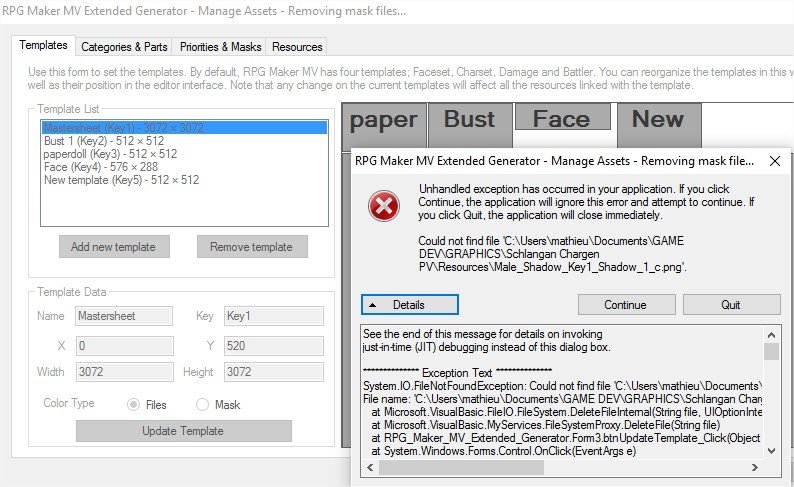Screen dimensions: 794x487
Task: Open the Categories & Parts tab
Action: click(x=124, y=47)
